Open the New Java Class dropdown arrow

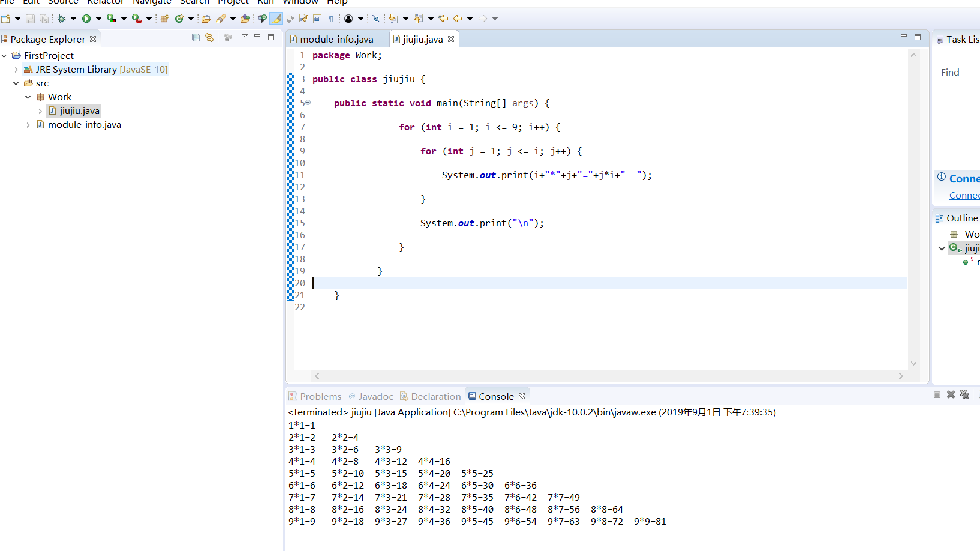pyautogui.click(x=191, y=19)
